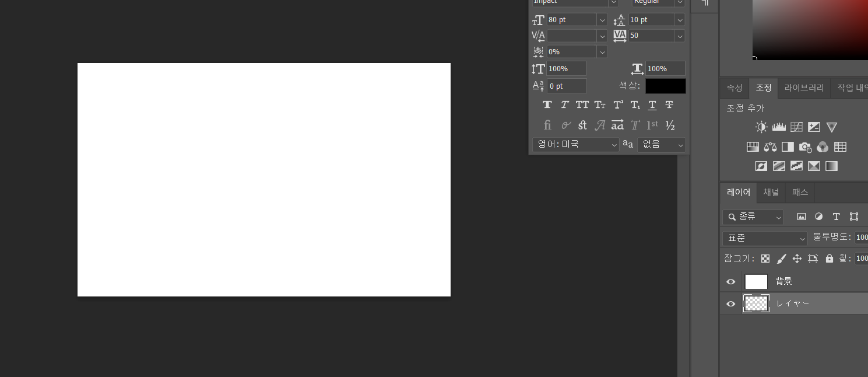Add Threshold adjustment
This screenshot has height=377, width=868.
click(796, 166)
